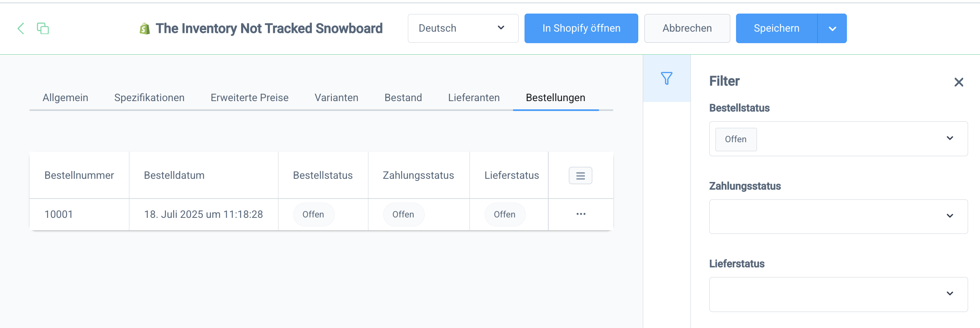The image size is (980, 328).
Task: Expand the Lieferstatus filter dropdown
Action: pyautogui.click(x=949, y=294)
